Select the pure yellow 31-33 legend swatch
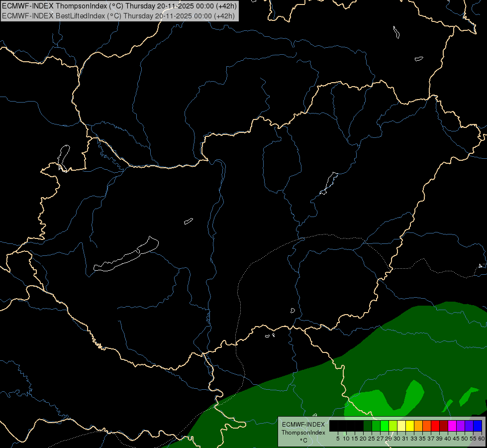 click(x=410, y=426)
